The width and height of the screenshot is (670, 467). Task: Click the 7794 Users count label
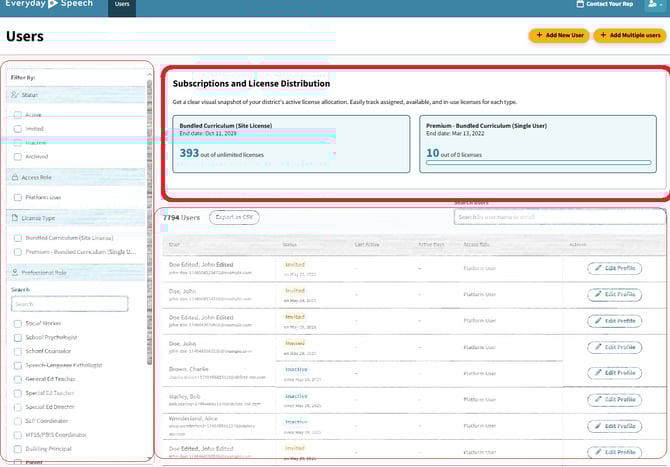coord(181,217)
